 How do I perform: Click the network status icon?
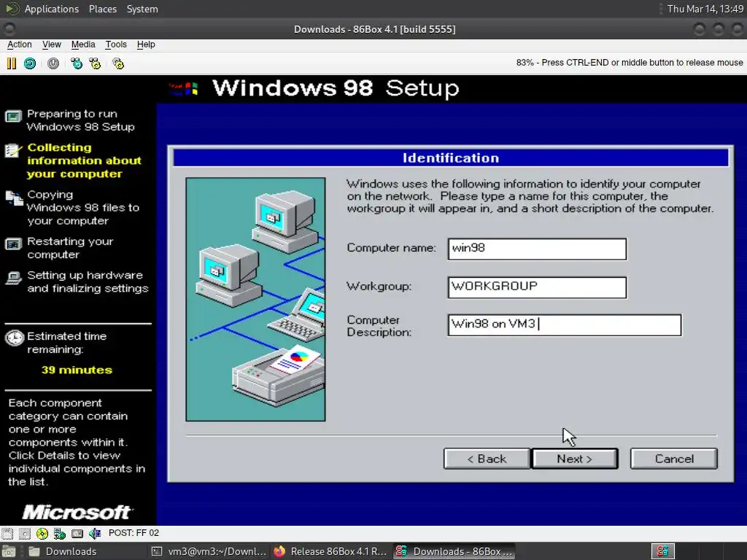click(x=60, y=533)
